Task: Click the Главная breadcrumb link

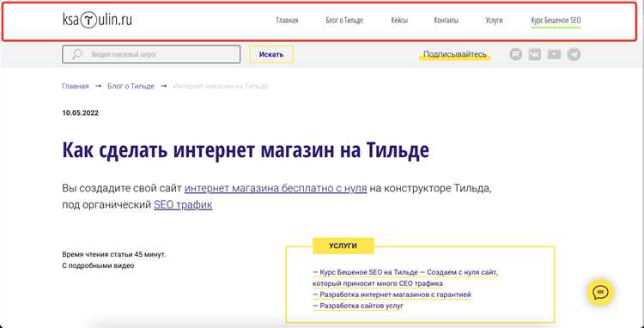Action: pyautogui.click(x=76, y=86)
